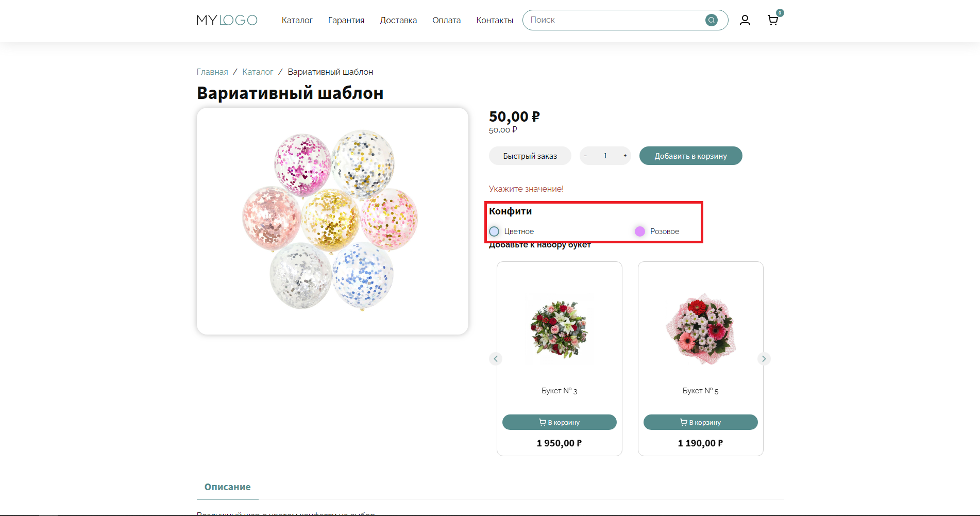Image resolution: width=980 pixels, height=516 pixels.
Task: Increase quantity with plus button
Action: 625,156
